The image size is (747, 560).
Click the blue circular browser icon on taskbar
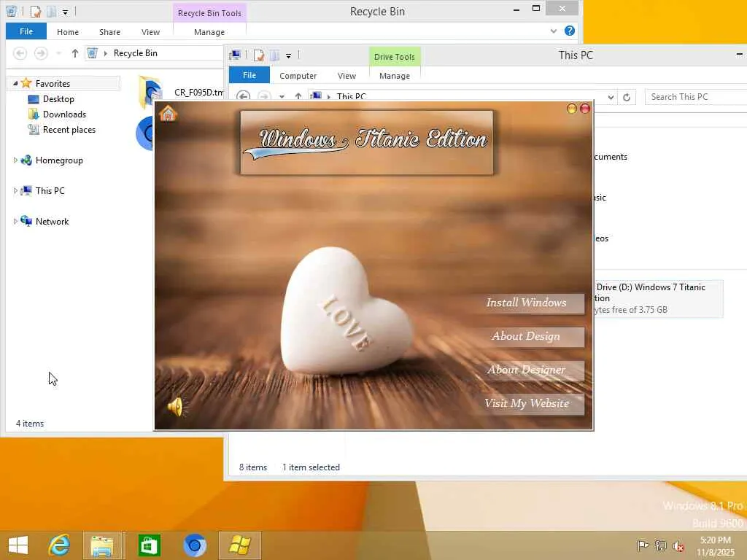coord(195,545)
